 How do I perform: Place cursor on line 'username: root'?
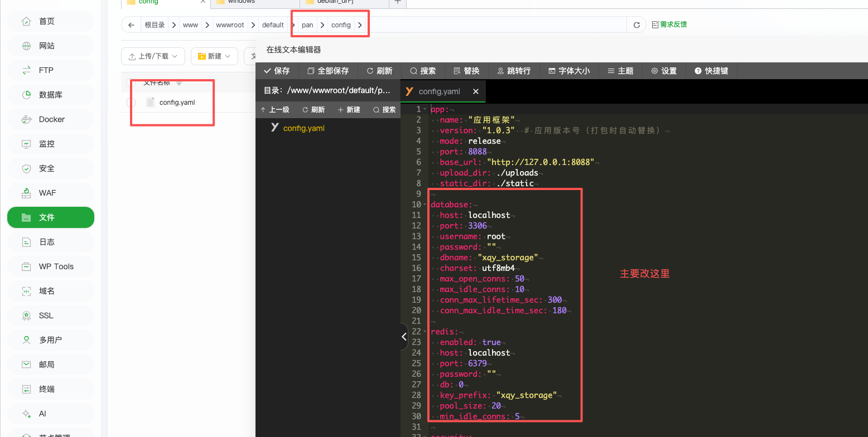coord(472,236)
